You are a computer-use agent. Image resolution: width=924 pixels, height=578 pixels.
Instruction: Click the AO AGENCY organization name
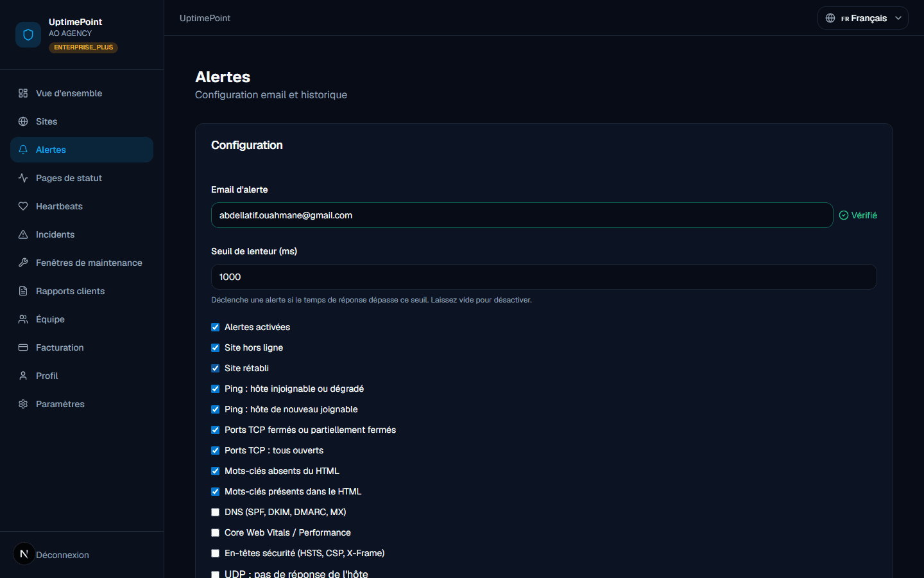71,33
